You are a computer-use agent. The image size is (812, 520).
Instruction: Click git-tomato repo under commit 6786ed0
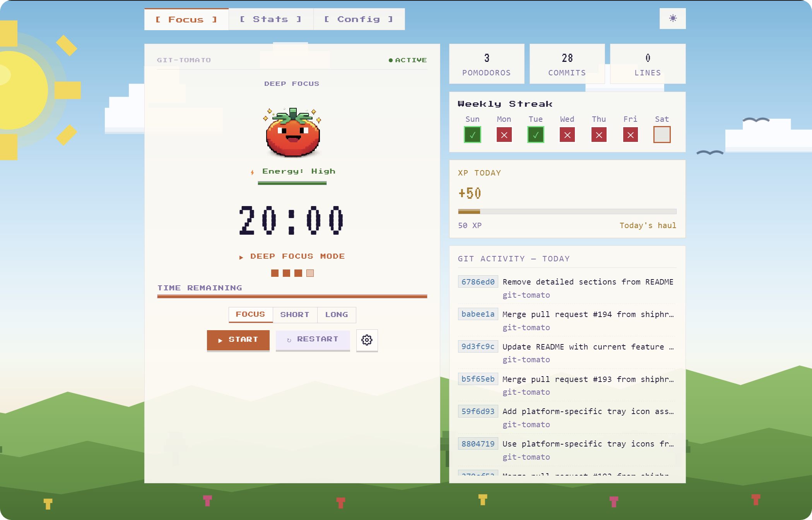(526, 295)
